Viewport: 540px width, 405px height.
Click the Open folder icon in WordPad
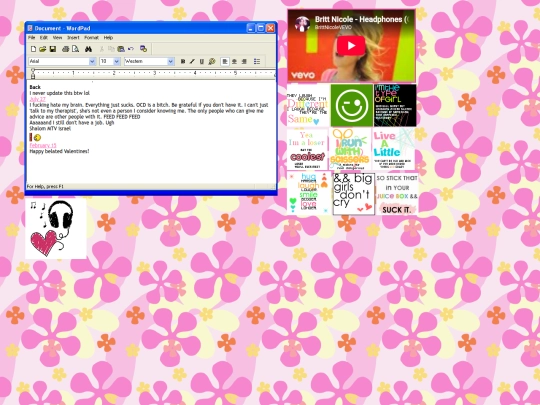[x=43, y=49]
